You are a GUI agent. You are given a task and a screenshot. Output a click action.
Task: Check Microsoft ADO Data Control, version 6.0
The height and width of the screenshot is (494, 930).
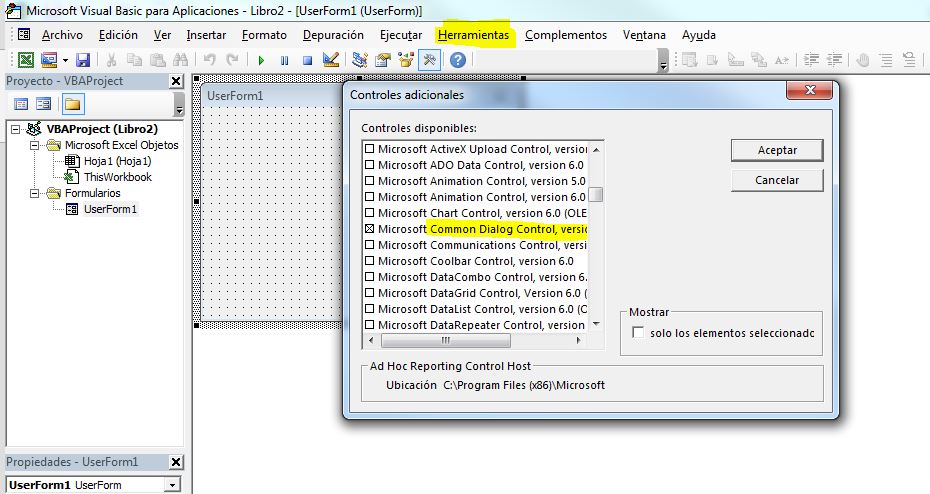point(370,165)
